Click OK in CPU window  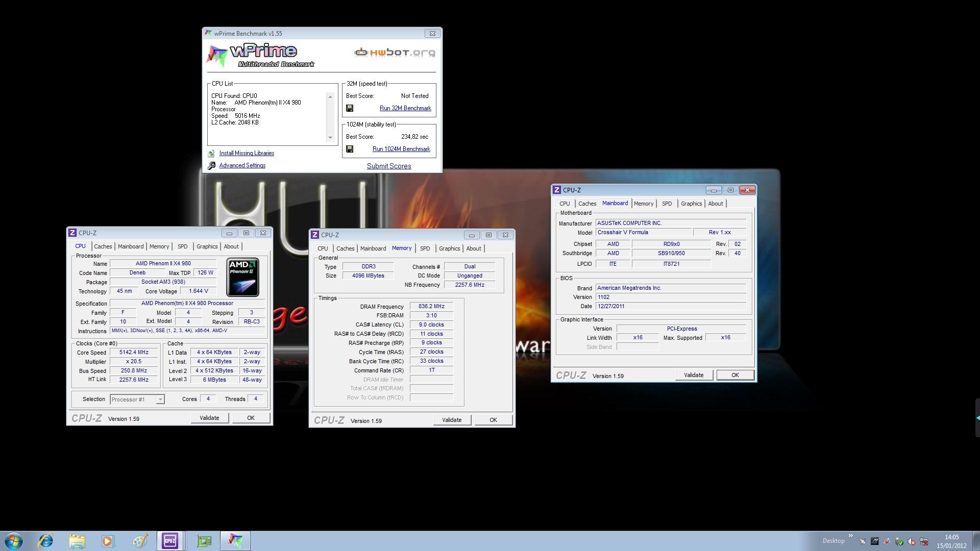[x=251, y=418]
